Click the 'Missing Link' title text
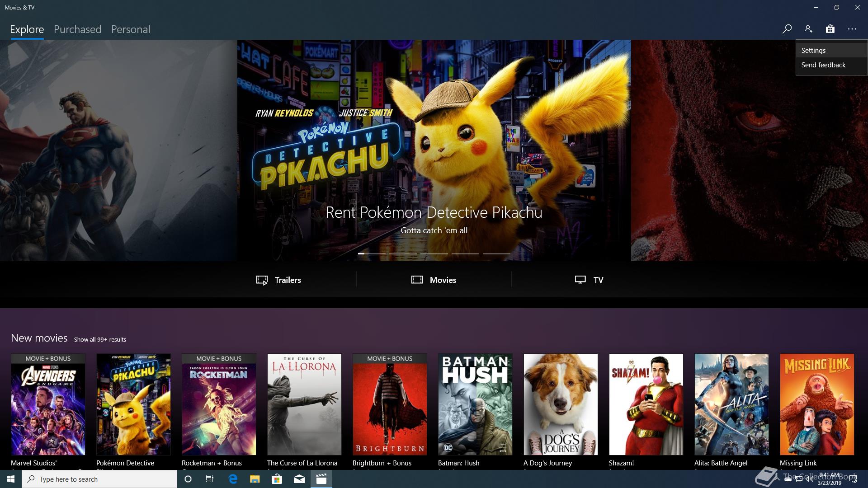868x488 pixels. [798, 463]
